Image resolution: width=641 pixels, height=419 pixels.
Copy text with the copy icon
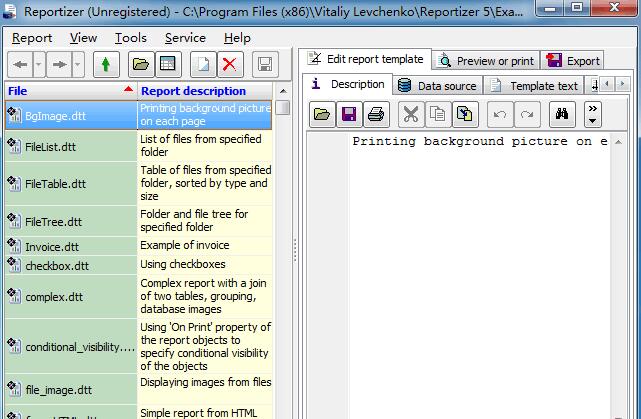(438, 114)
